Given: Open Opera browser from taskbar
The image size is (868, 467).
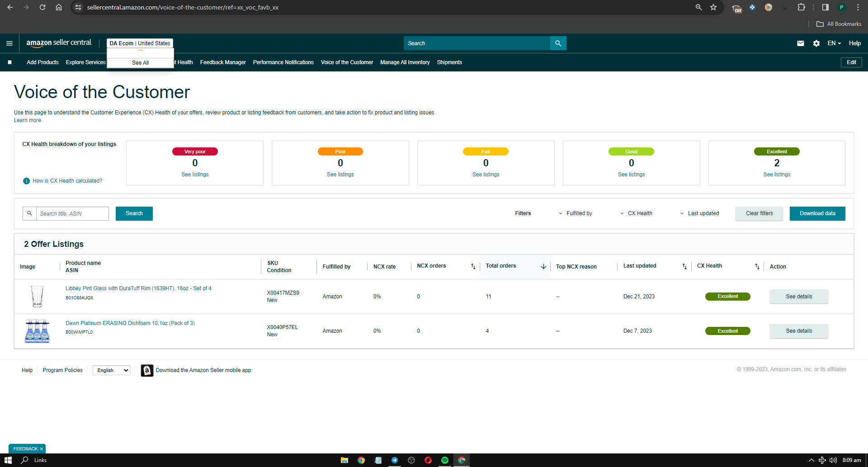Looking at the screenshot, I should pos(428,460).
